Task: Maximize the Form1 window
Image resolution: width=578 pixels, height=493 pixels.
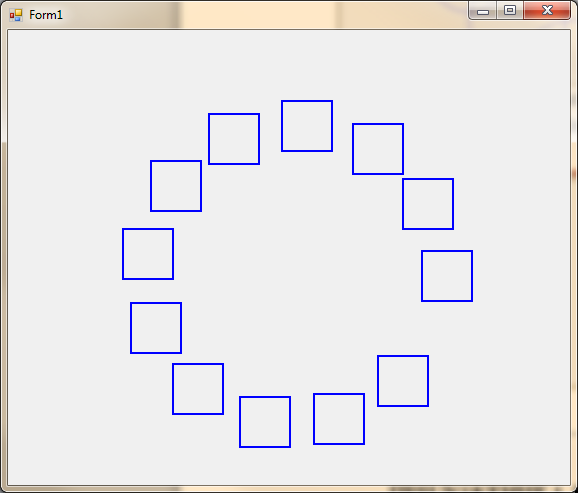Action: [x=510, y=10]
